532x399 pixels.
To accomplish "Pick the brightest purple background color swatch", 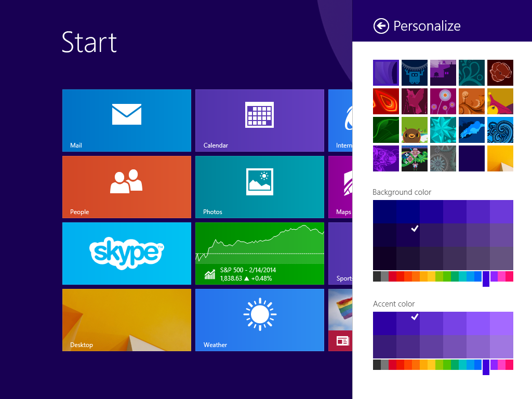I will 501,212.
